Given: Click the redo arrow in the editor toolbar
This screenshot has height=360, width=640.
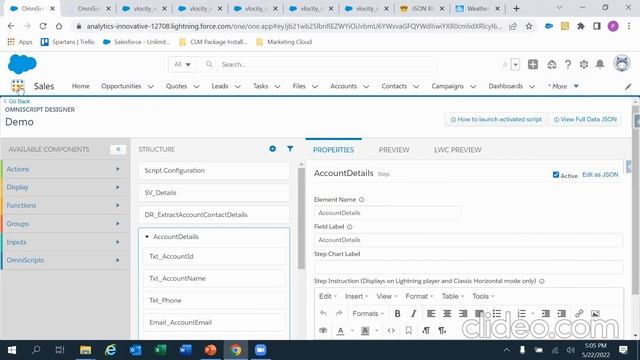Looking at the screenshot, I should point(339,313).
